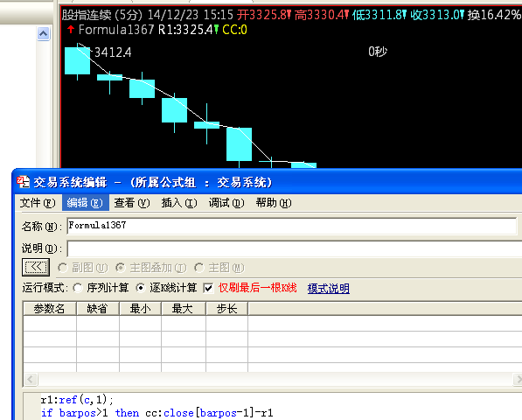Click the 低3311.8 low price value
Viewport: 522px width, 420px height.
pyautogui.click(x=379, y=15)
